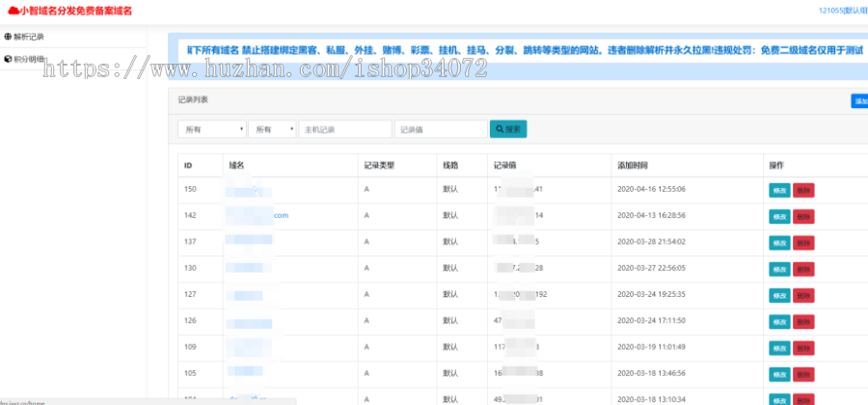The width and height of the screenshot is (868, 405).
Task: Click the 域名 column header
Action: coord(237,166)
